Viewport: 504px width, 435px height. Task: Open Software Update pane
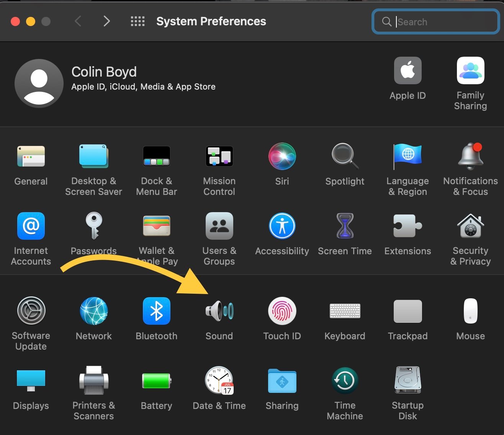pos(31,311)
